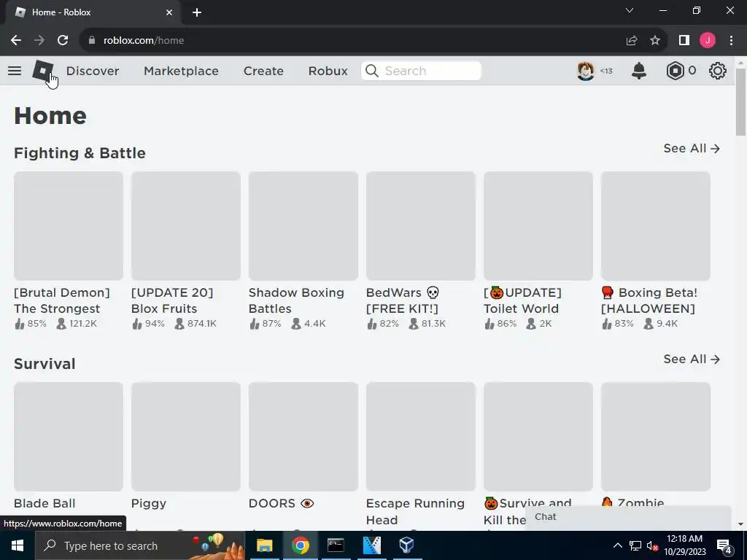Close the Home - Roblox tab
747x560 pixels.
pos(169,12)
